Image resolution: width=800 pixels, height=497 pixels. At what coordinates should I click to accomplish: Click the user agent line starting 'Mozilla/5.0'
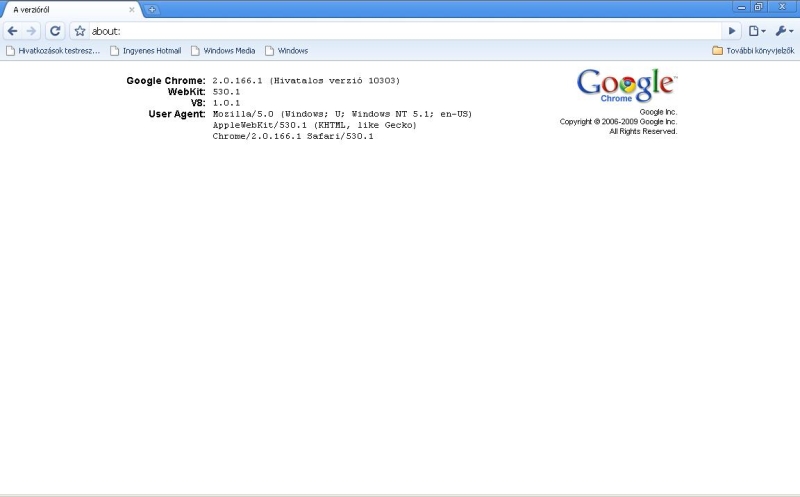coord(342,114)
